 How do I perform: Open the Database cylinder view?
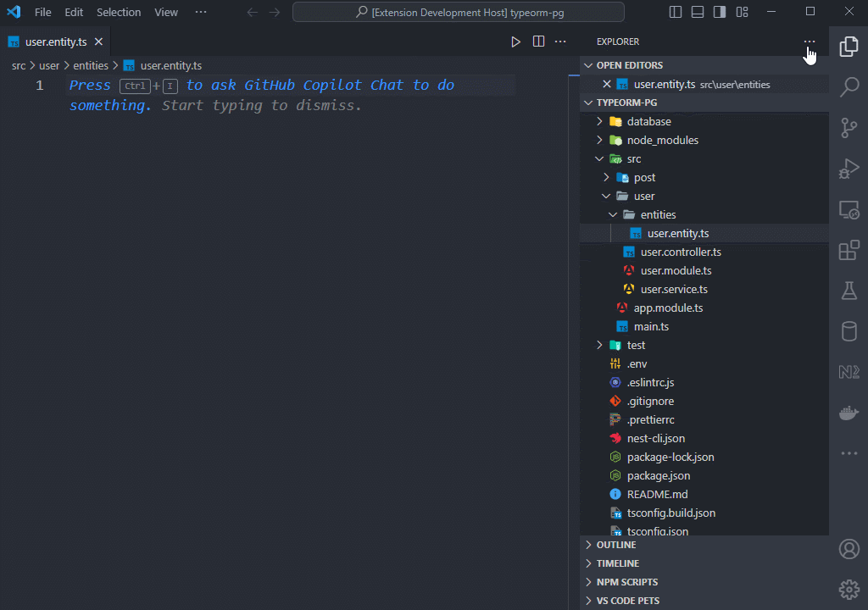click(x=849, y=331)
